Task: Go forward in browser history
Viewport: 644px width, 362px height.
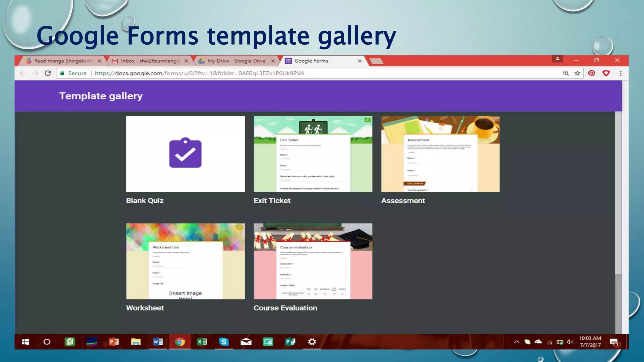Action: tap(35, 73)
